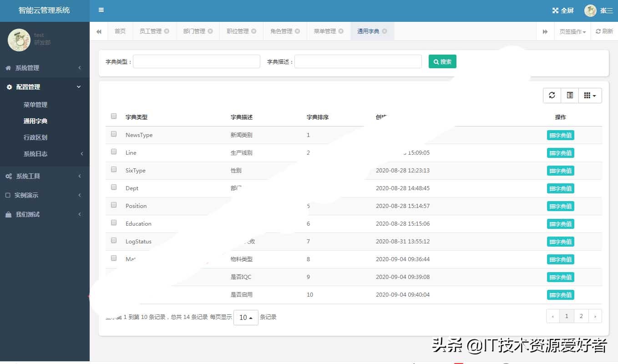Check the NewsType row checkbox

pyautogui.click(x=114, y=134)
